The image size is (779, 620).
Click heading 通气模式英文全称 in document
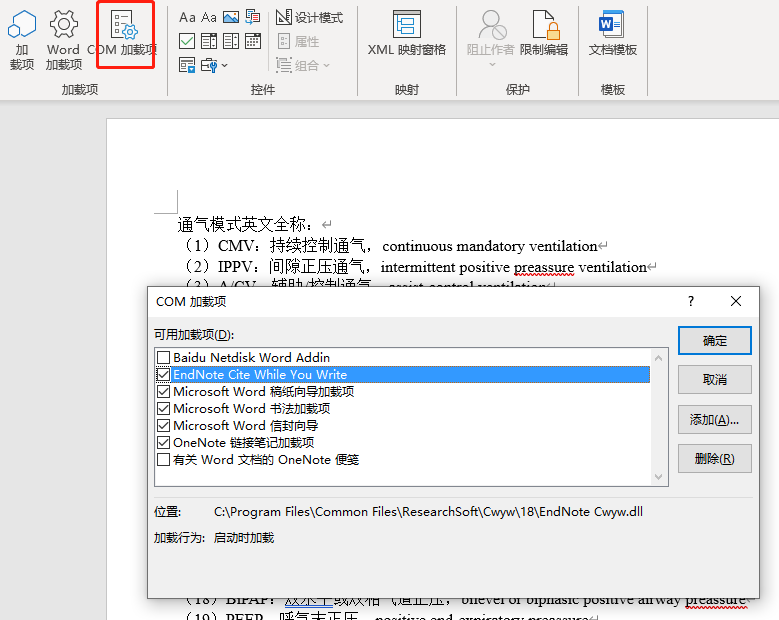coord(245,225)
